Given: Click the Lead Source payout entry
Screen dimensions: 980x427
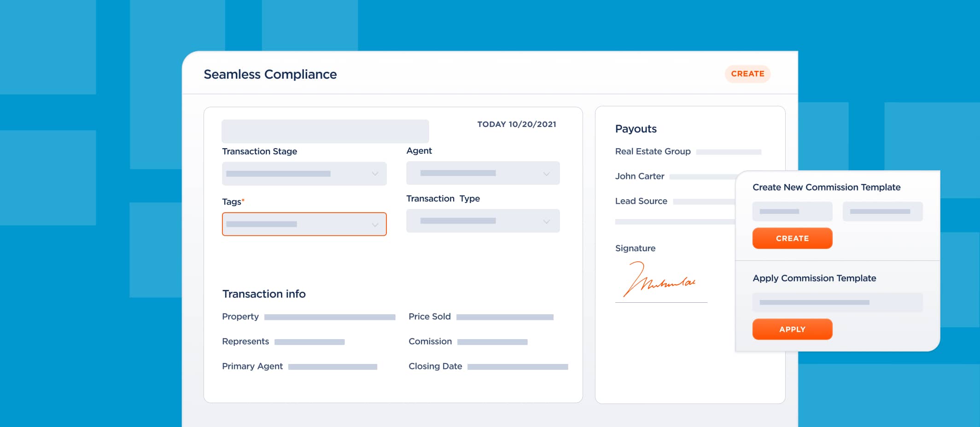Looking at the screenshot, I should pyautogui.click(x=641, y=201).
